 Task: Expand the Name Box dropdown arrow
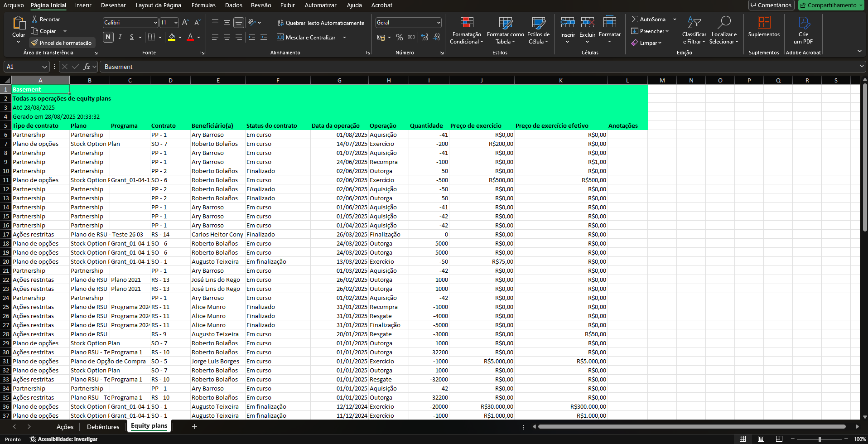point(44,67)
